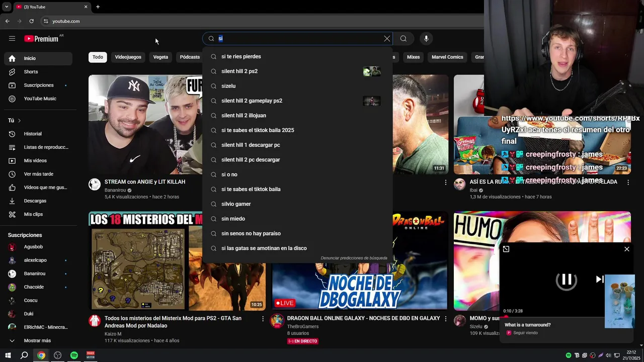Expand the miniplayer to full view
Image resolution: width=644 pixels, height=362 pixels.
coord(506,249)
